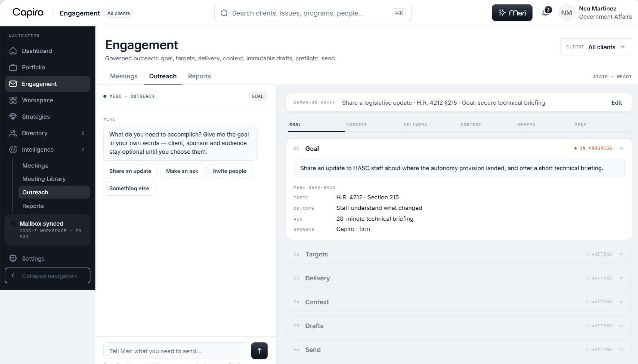The image size is (638, 364).
Task: Expand the Targets section
Action: pyautogui.click(x=459, y=254)
